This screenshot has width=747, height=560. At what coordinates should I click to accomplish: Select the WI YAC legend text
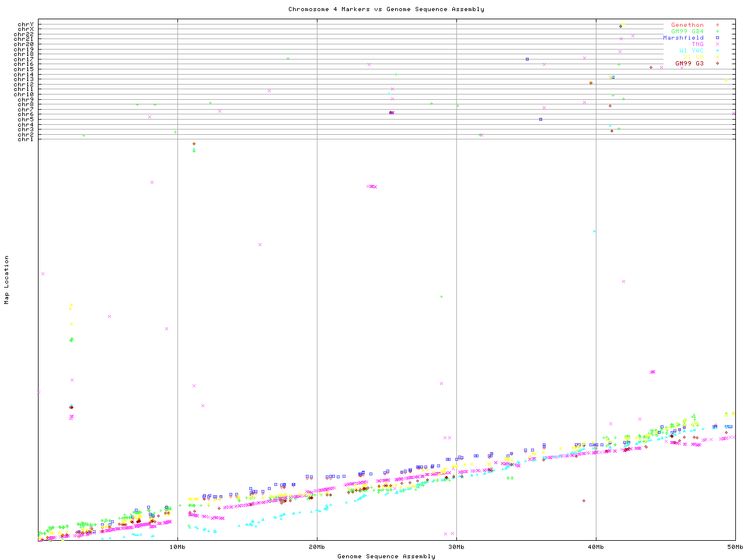point(691,51)
